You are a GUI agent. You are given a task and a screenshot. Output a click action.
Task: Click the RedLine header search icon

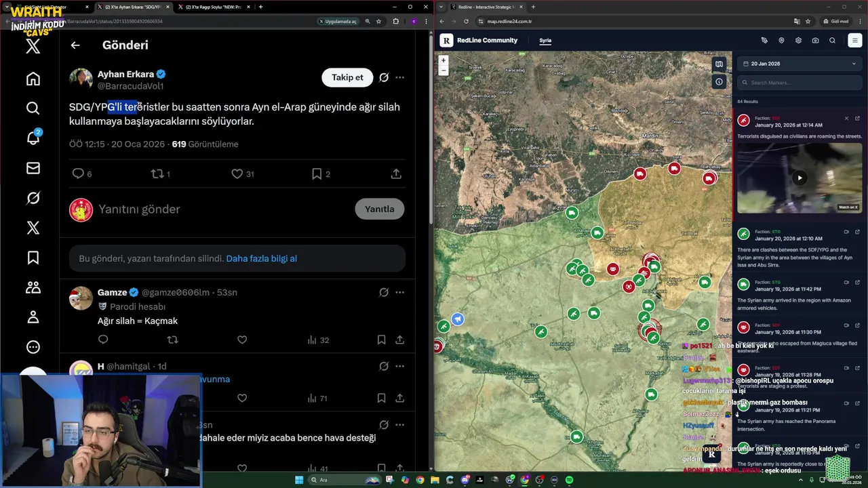coord(832,41)
